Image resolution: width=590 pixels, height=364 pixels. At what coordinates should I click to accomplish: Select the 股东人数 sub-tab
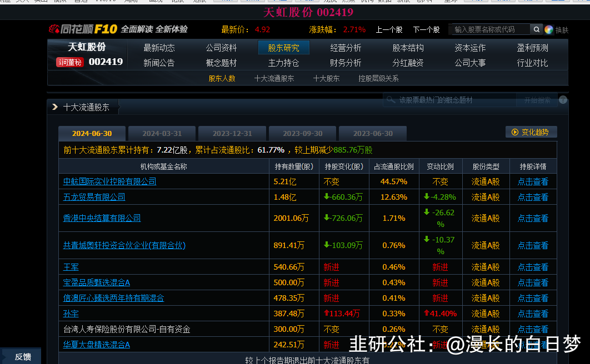pyautogui.click(x=222, y=78)
